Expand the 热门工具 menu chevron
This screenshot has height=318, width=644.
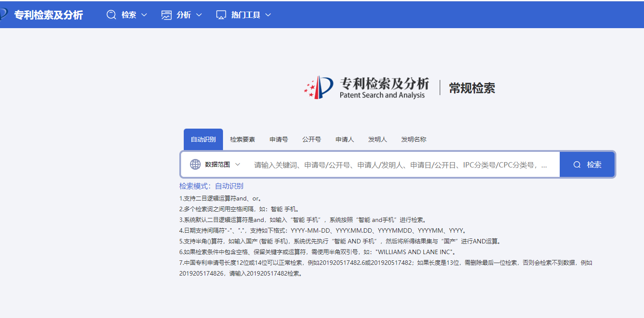[268, 15]
